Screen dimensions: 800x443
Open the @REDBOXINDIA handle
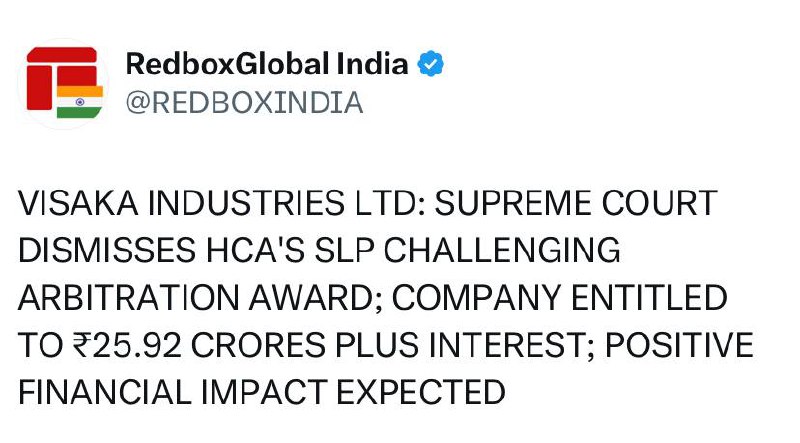pos(244,104)
